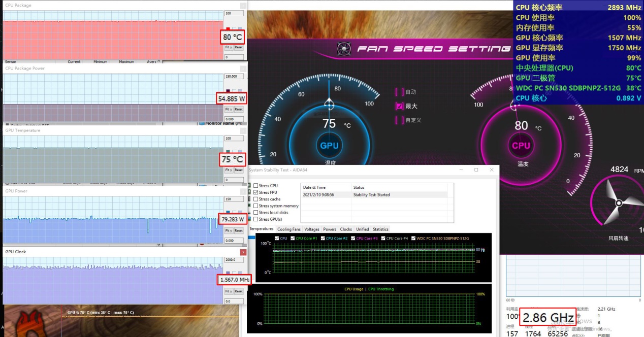This screenshot has height=337, width=644.
Task: Click the GPU temperature dial pointer handle
Action: [x=329, y=105]
